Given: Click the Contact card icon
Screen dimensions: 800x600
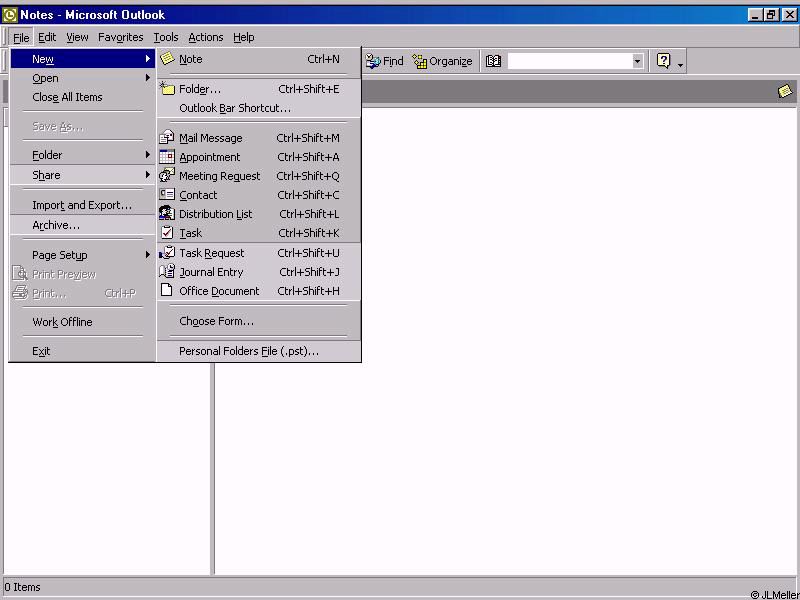Looking at the screenshot, I should point(167,195).
